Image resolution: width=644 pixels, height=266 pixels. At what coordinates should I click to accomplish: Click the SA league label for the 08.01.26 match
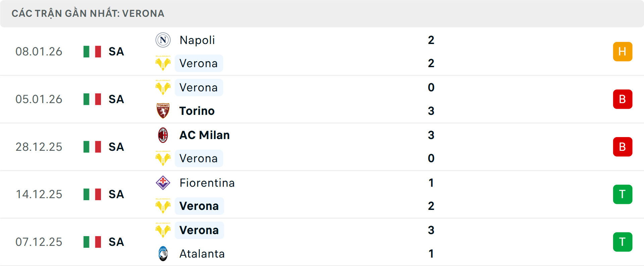pyautogui.click(x=116, y=51)
